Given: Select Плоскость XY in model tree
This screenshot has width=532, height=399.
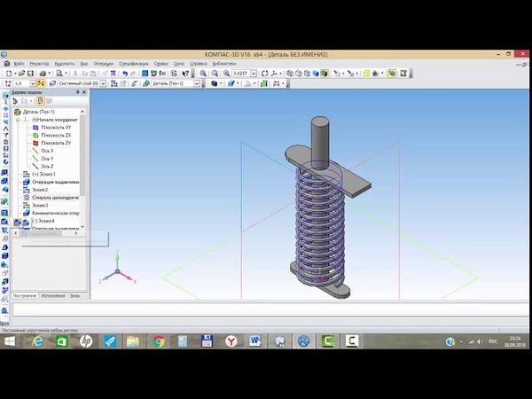Looking at the screenshot, I should coord(55,128).
